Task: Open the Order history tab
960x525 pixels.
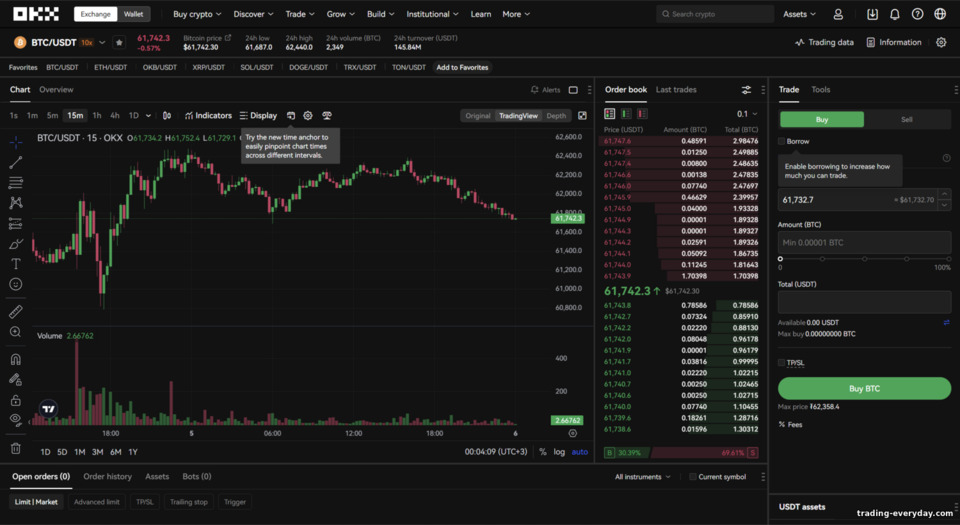Action: (x=107, y=476)
